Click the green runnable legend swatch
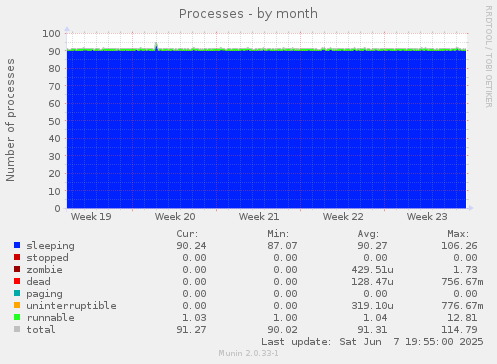The image size is (497, 364). tap(17, 317)
